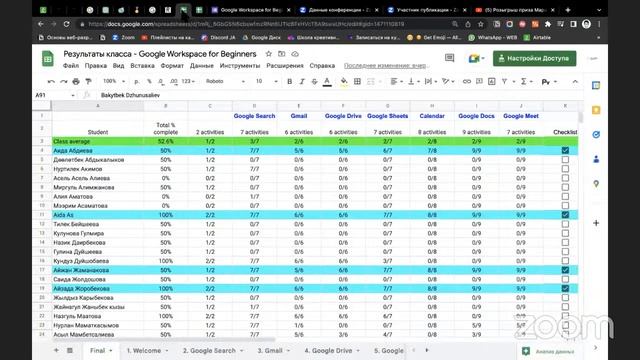Click the Настройки Доступа share button
The image size is (640, 360).
coord(534,58)
